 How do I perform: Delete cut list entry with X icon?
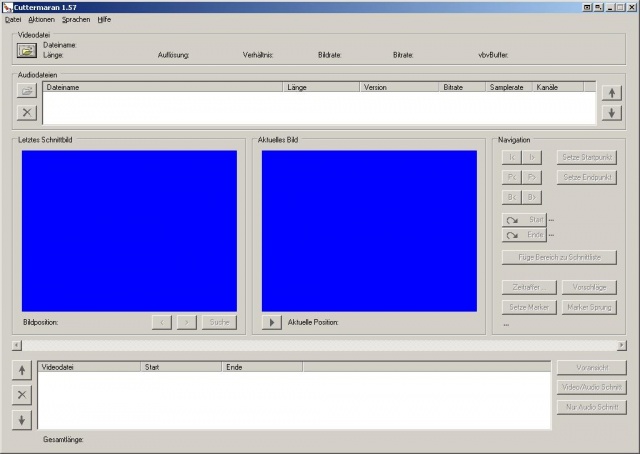pyautogui.click(x=23, y=395)
